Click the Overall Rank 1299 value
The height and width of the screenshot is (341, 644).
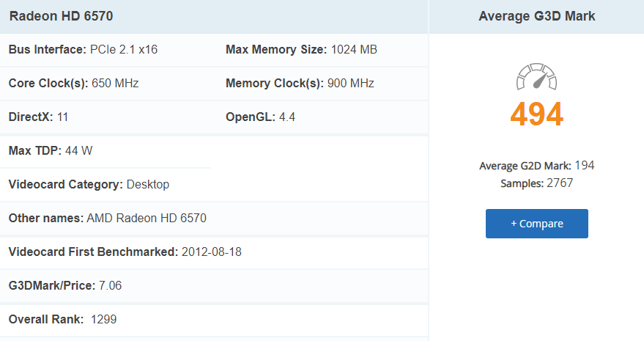(103, 320)
